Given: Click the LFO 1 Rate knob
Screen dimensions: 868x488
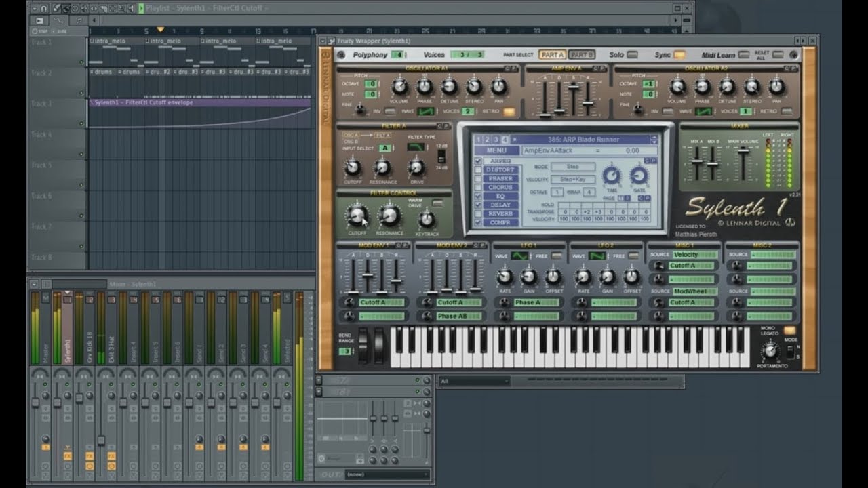Looking at the screenshot, I should 505,277.
